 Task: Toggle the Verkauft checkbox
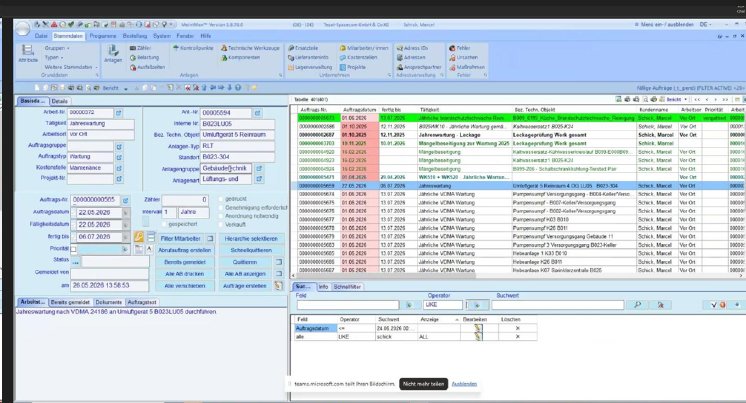tap(221, 224)
